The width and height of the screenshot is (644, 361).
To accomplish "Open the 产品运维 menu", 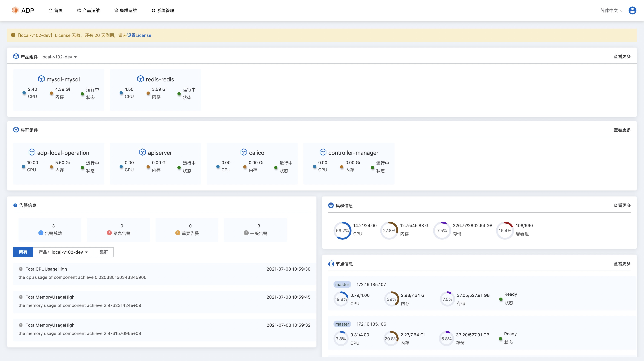I will tap(88, 11).
